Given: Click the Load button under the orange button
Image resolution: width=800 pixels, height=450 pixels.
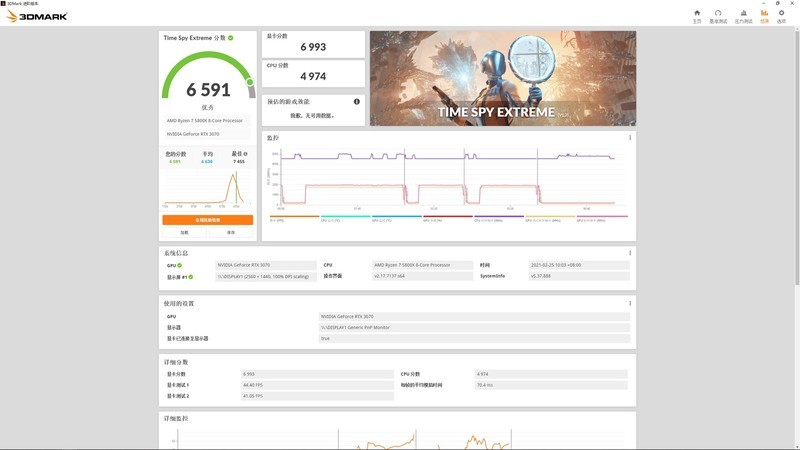Looking at the screenshot, I should pos(184,232).
